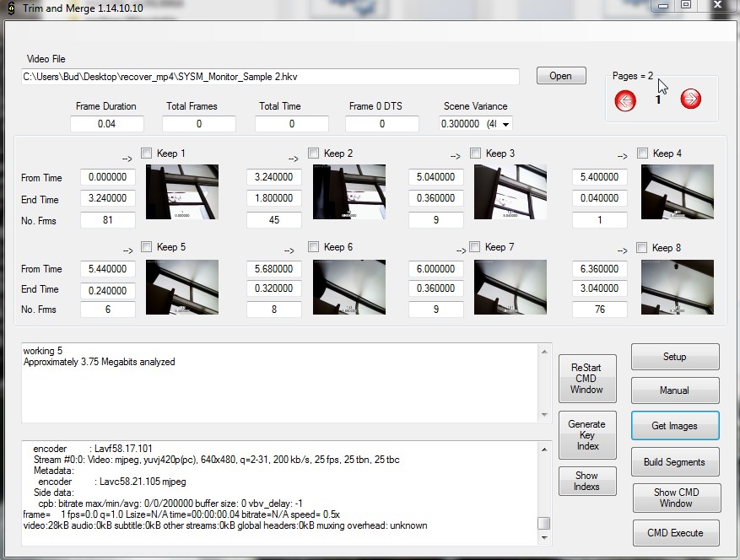The width and height of the screenshot is (740, 560).
Task: Enable the Keep 2 checkbox
Action: coord(313,153)
